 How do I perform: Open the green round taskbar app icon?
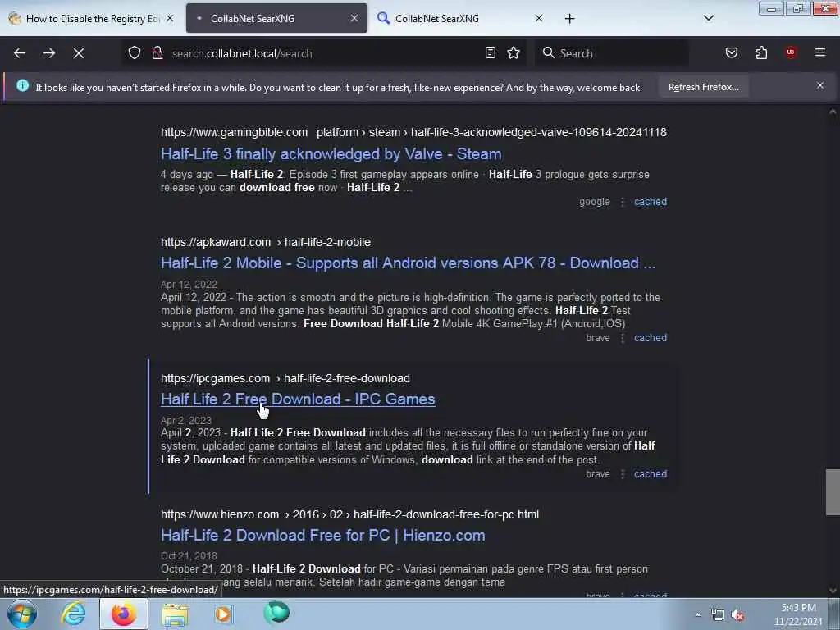pyautogui.click(x=276, y=613)
